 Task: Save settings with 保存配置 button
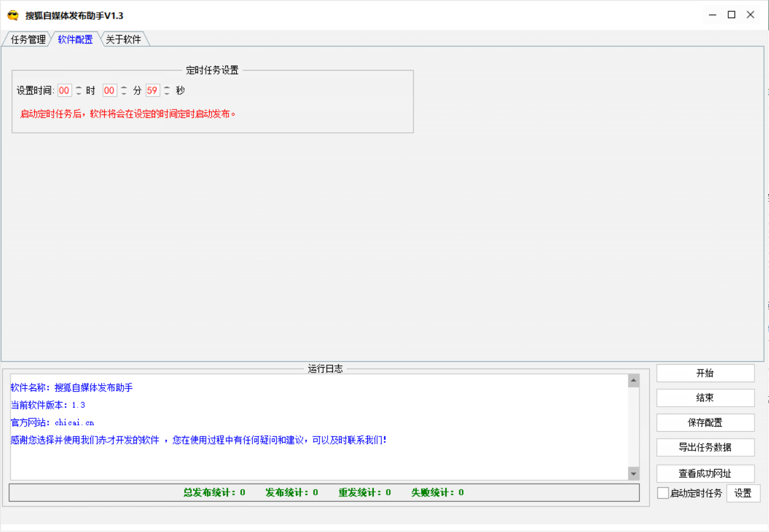[705, 422]
